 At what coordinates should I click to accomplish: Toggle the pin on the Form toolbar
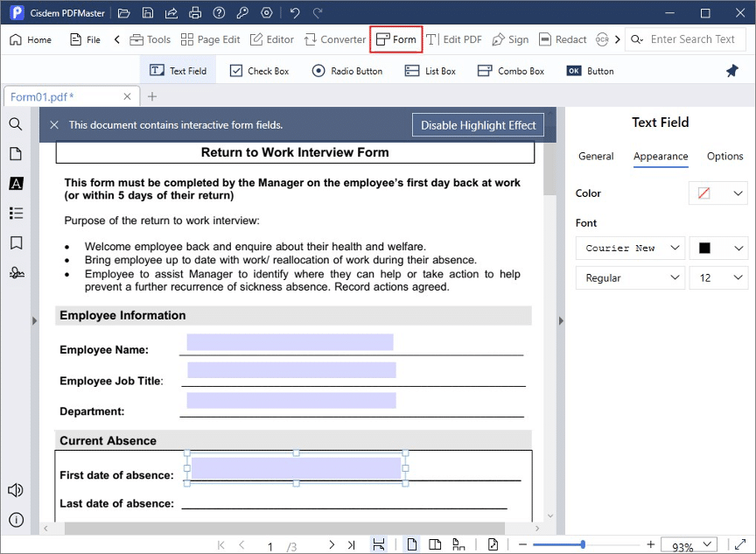pos(732,70)
